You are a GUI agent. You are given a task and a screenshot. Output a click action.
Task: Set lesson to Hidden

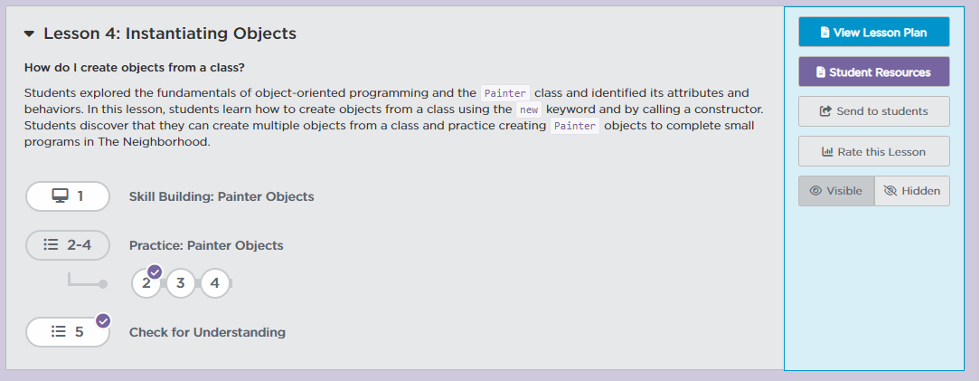click(912, 191)
